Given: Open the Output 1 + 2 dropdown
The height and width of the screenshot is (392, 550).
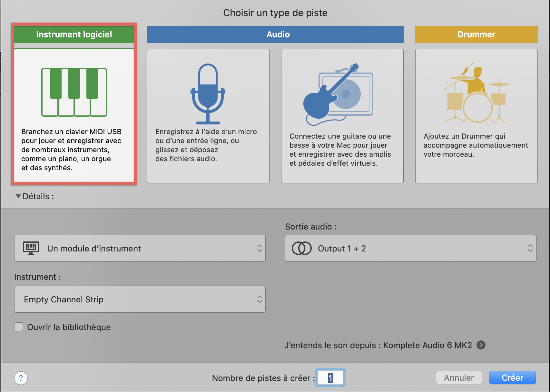Looking at the screenshot, I should point(410,248).
